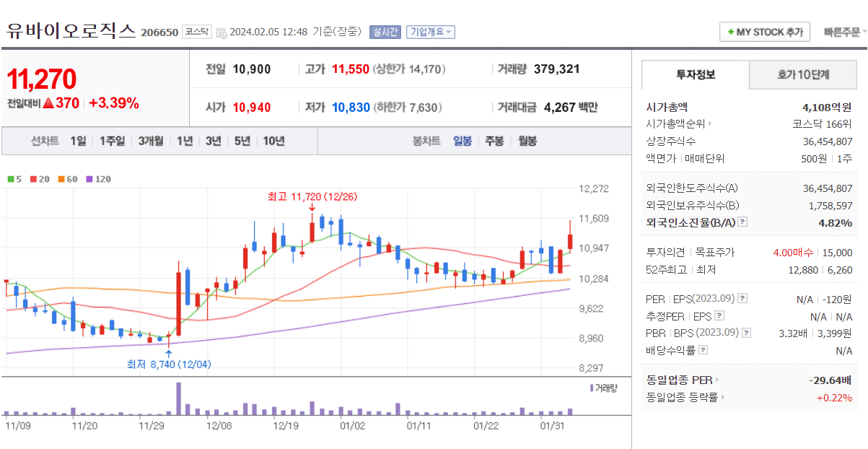Click the +0.22% sector change value
Viewport: 868px width, 449px height.
pos(834,397)
